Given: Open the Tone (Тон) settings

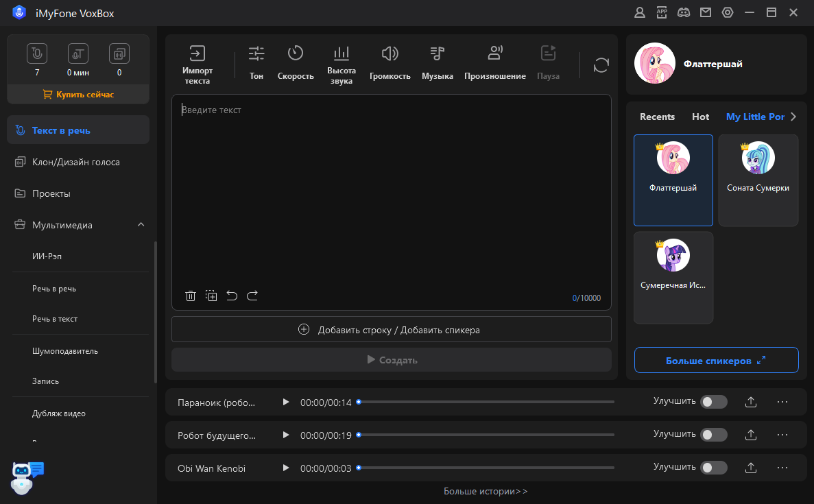Looking at the screenshot, I should tap(256, 63).
